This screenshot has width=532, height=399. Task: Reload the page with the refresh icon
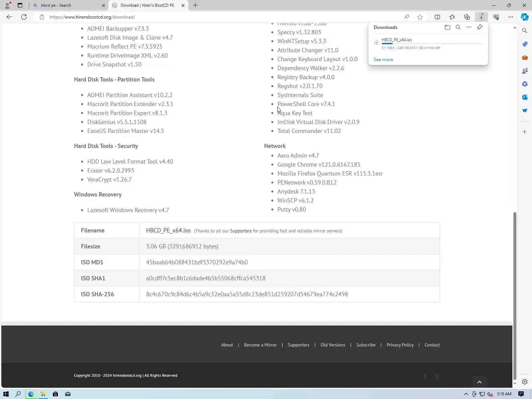click(24, 17)
